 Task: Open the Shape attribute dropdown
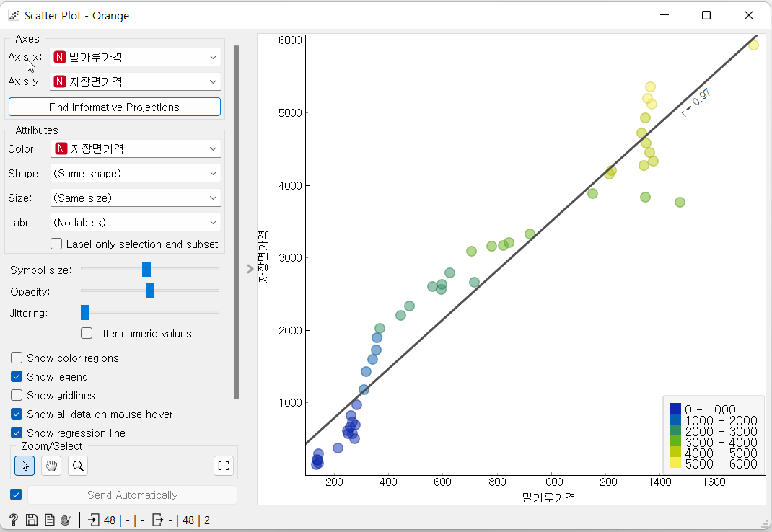(136, 173)
